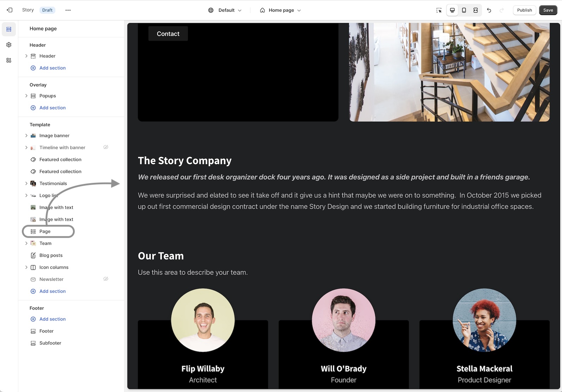Screen dimensions: 562x392
Task: Switch to desktop preview icon
Action: click(x=452, y=10)
